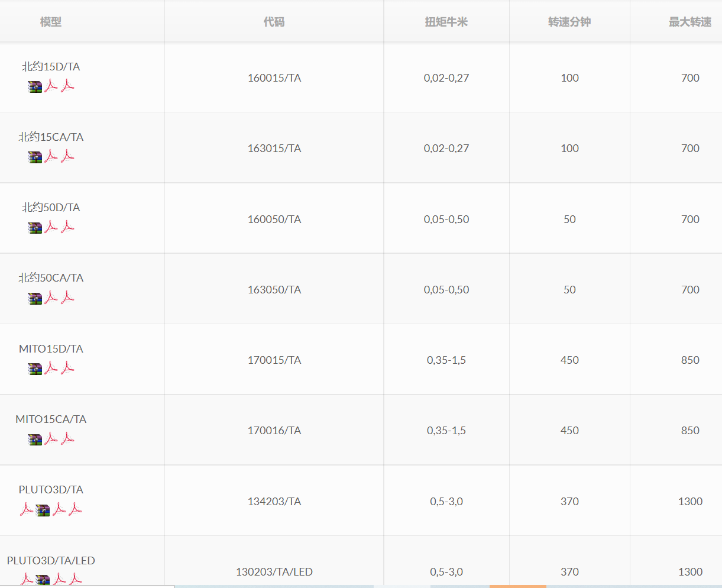Viewport: 722px width, 588px height.
Task: Click speed value 370 in the 134203/TA row
Action: (x=569, y=502)
